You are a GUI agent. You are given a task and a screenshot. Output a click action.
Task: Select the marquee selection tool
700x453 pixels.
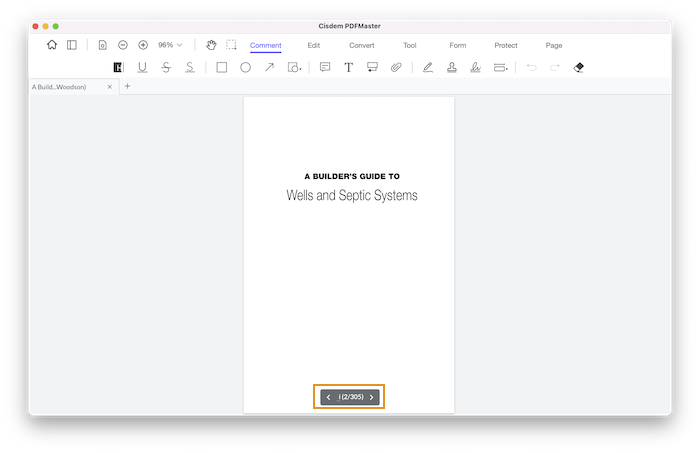(231, 45)
